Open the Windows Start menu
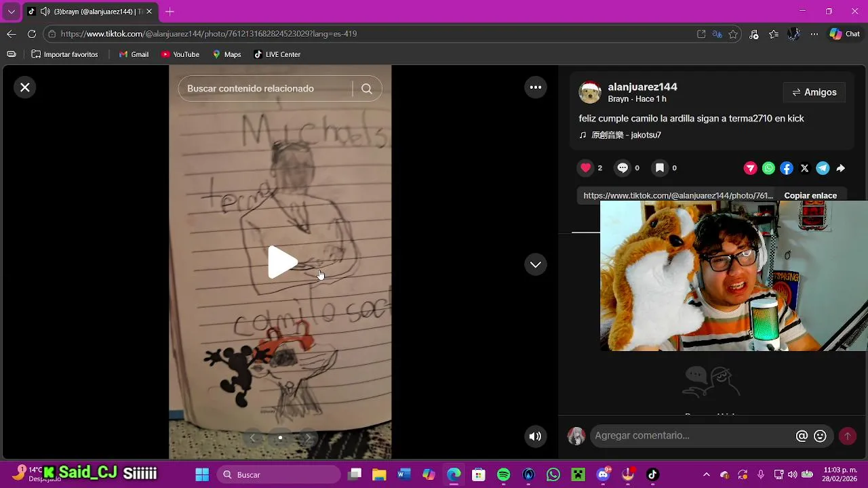This screenshot has width=868, height=488. (x=202, y=474)
